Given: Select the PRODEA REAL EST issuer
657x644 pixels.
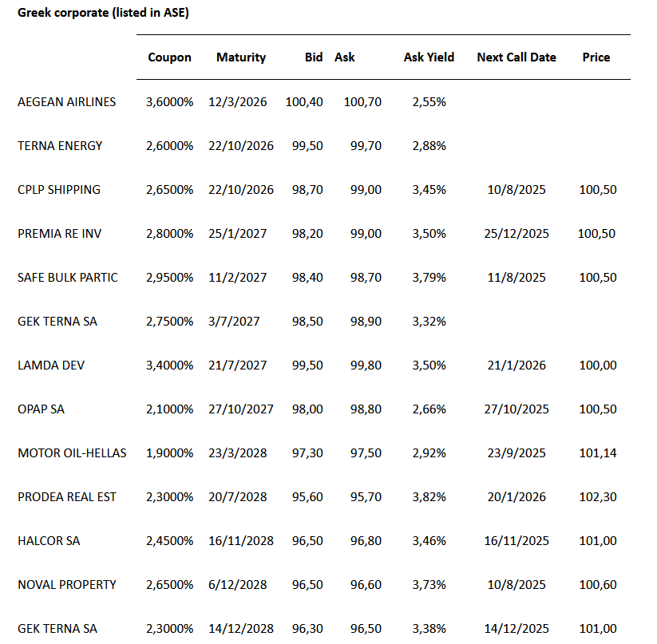Looking at the screenshot, I should (x=67, y=497).
